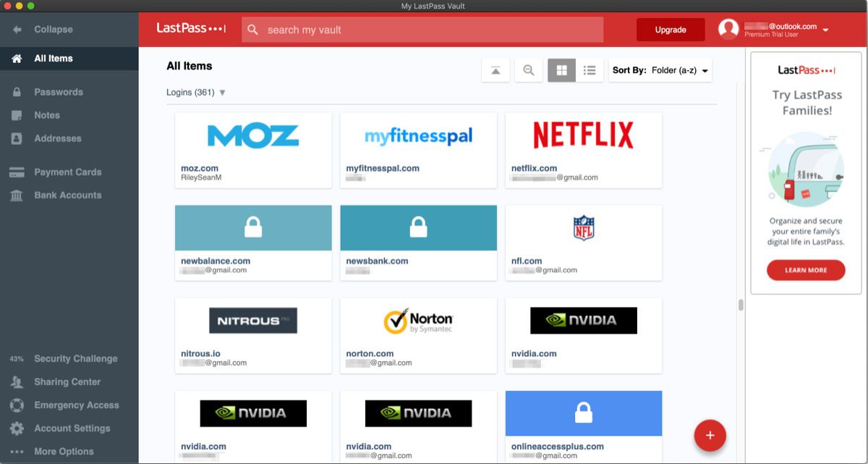Open the Sharing Center
This screenshot has height=464, width=868.
click(x=67, y=381)
